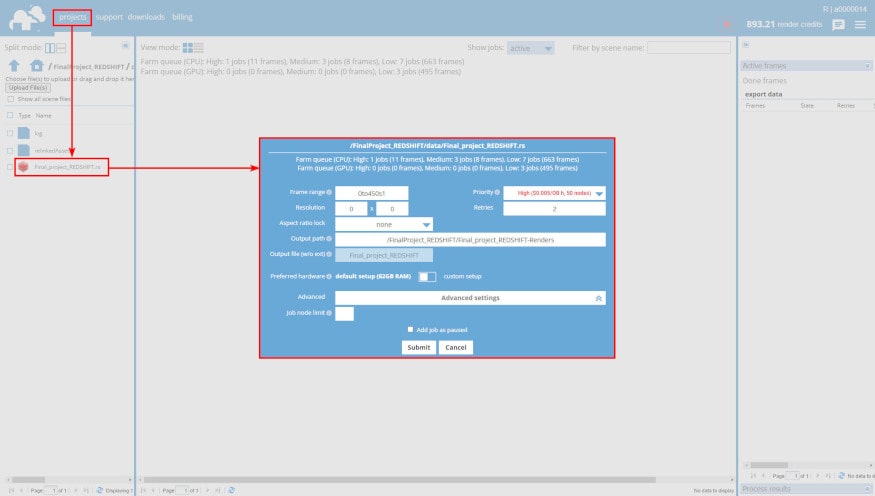Open the Aspect ratio lock dropdown
Screen dimensions: 875x496
pos(384,224)
